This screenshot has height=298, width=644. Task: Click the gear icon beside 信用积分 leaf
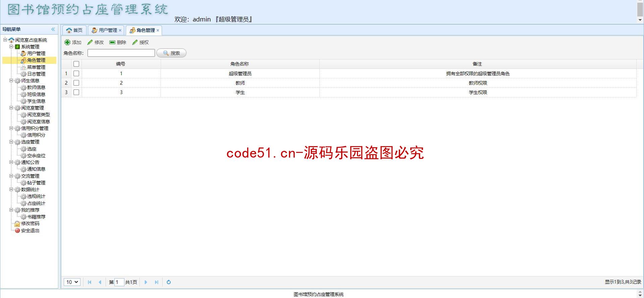pyautogui.click(x=23, y=135)
